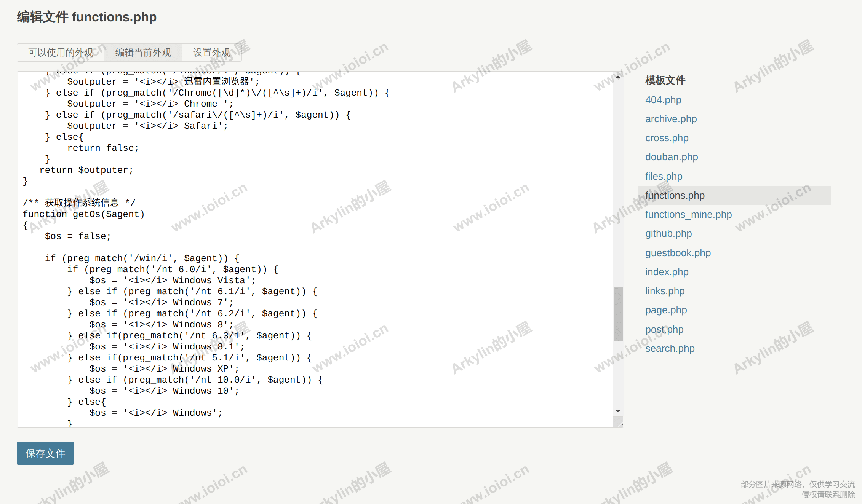Click the 模板文件 sidebar heading
The width and height of the screenshot is (862, 504).
coord(665,80)
